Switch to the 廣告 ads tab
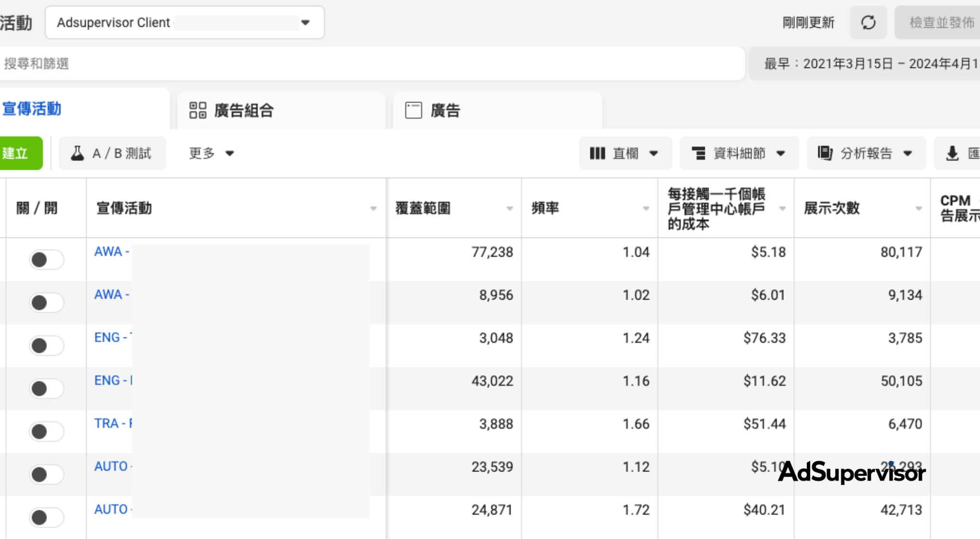The height and width of the screenshot is (539, 980). 497,110
